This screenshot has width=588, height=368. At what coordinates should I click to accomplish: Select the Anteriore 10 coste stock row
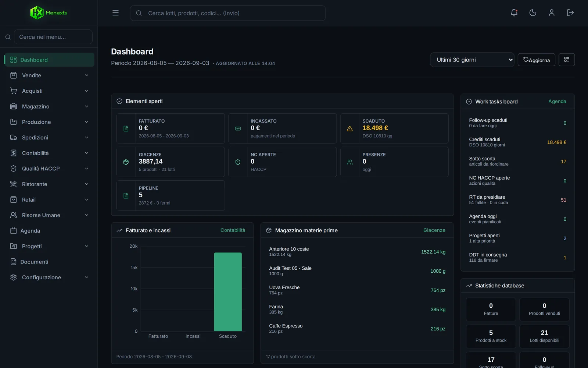[357, 252]
